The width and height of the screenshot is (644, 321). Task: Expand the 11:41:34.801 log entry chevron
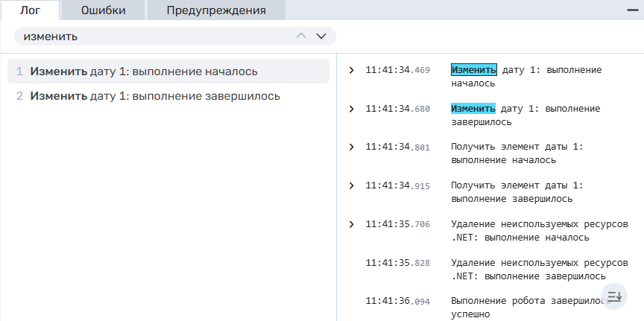[x=352, y=147]
